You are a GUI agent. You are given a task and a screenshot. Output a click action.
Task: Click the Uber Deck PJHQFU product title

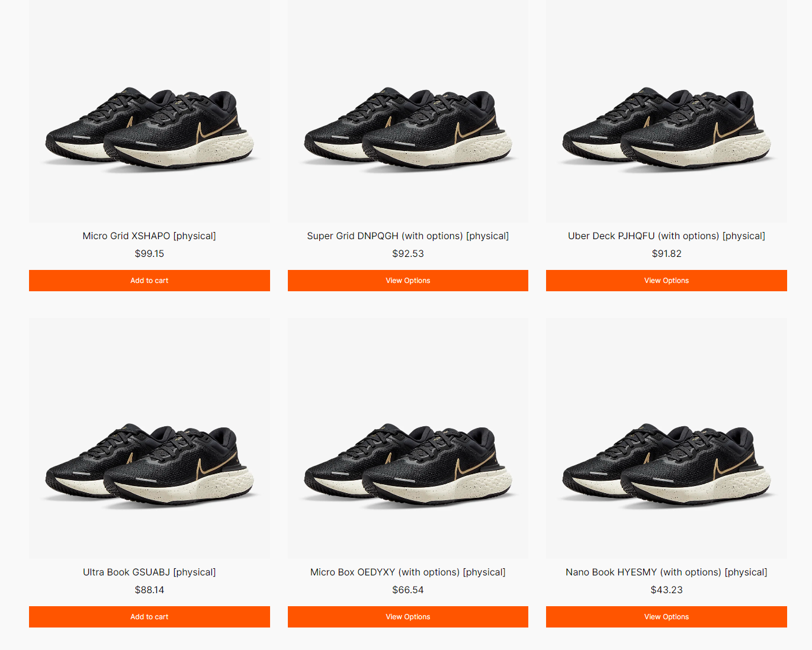pyautogui.click(x=666, y=236)
